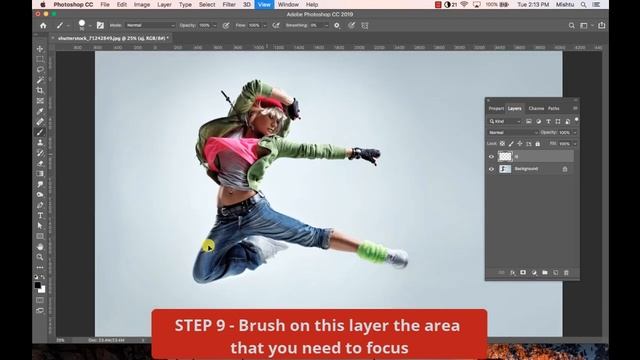The height and width of the screenshot is (360, 640).
Task: Select the Rectangular Marquee tool
Action: [x=40, y=59]
